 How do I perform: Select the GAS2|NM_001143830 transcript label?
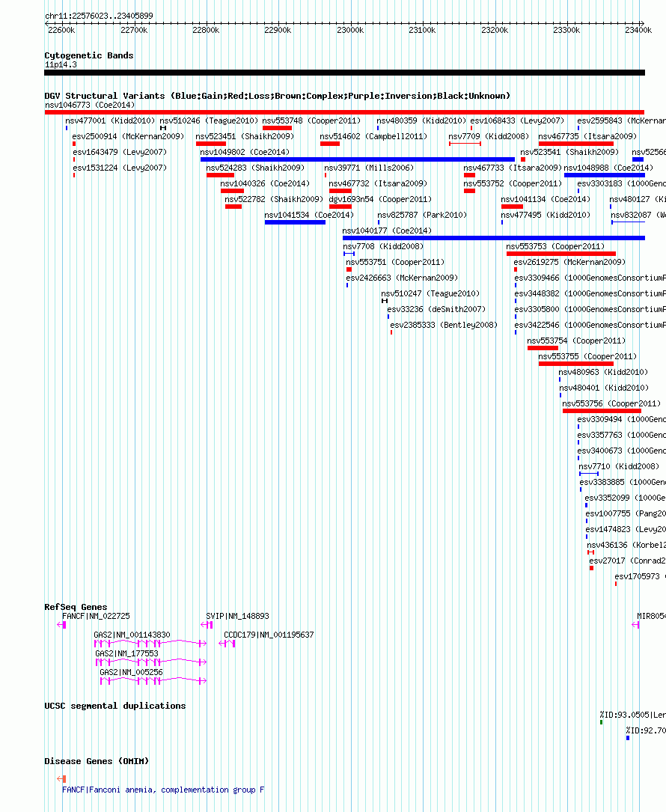click(x=132, y=635)
